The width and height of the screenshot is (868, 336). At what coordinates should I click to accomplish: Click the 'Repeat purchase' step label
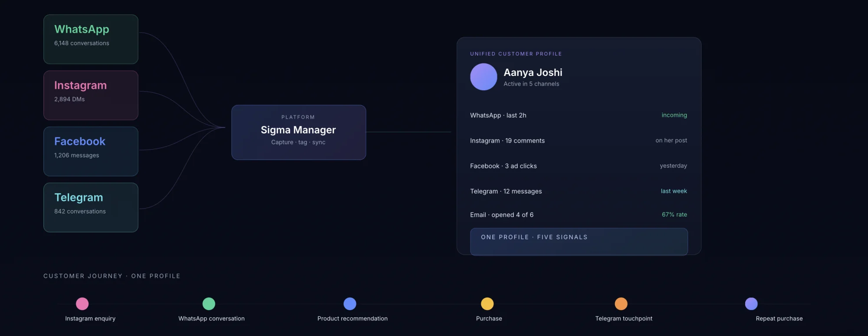pos(779,319)
